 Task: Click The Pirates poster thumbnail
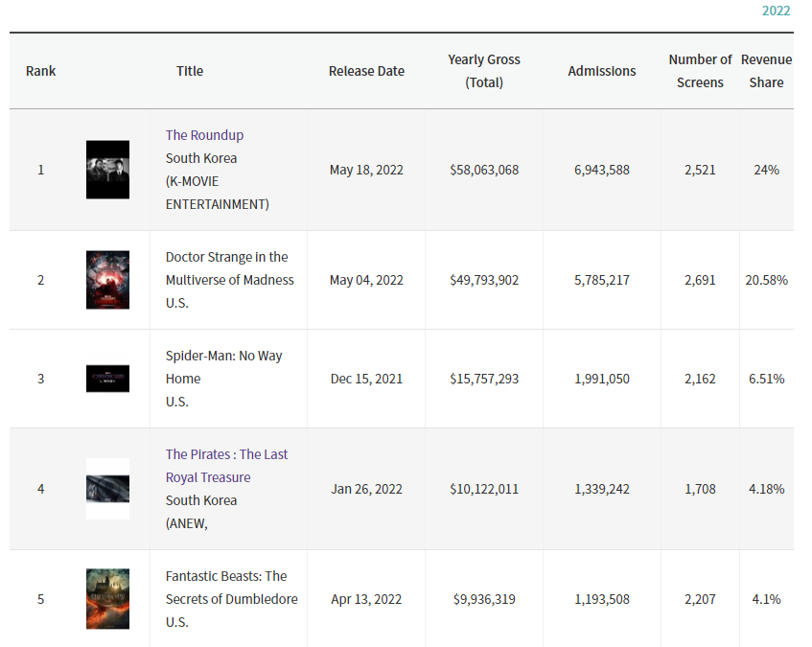[x=107, y=489]
